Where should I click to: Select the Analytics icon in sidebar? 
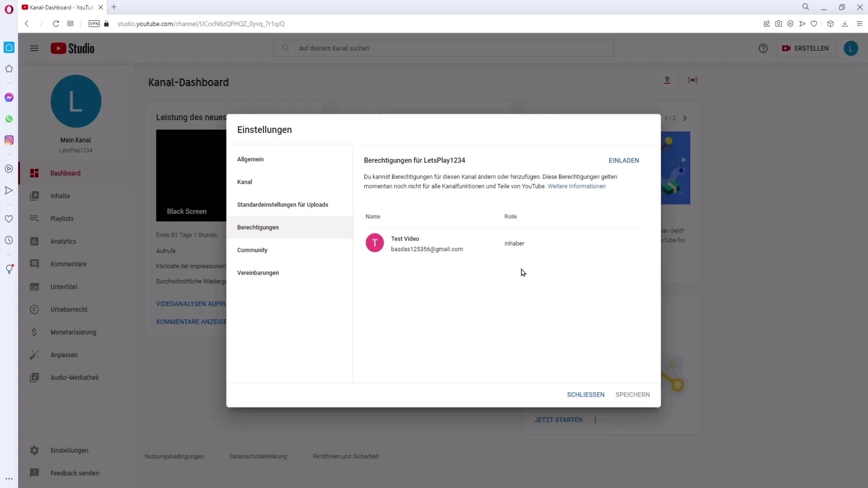[34, 241]
